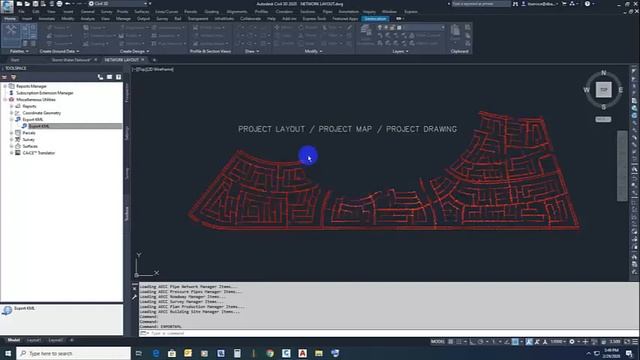Select the Output ribbon tab
This screenshot has height=360, width=640.
[143, 19]
